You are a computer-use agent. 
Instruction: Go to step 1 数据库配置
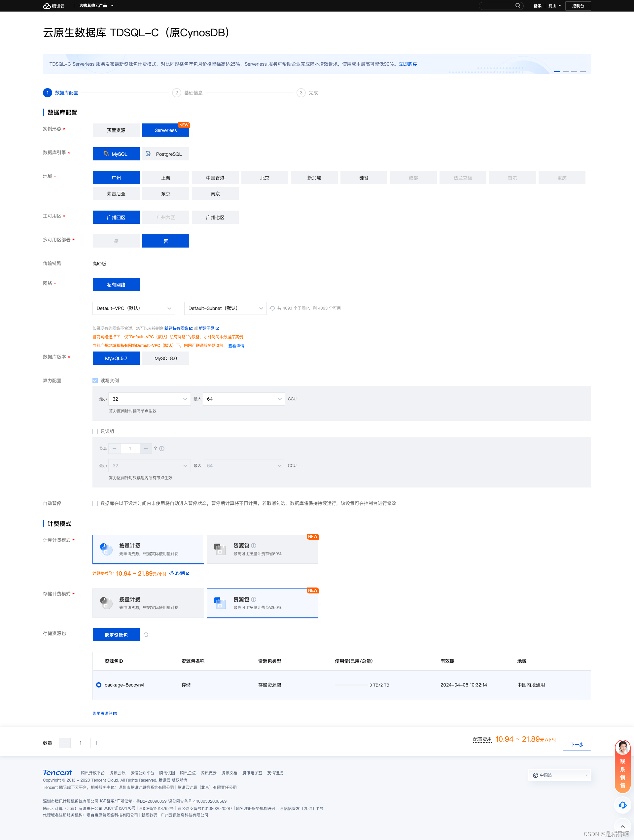(x=61, y=93)
